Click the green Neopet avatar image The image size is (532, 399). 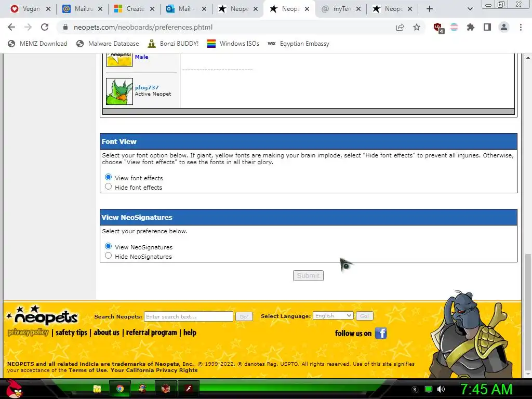pos(119,91)
